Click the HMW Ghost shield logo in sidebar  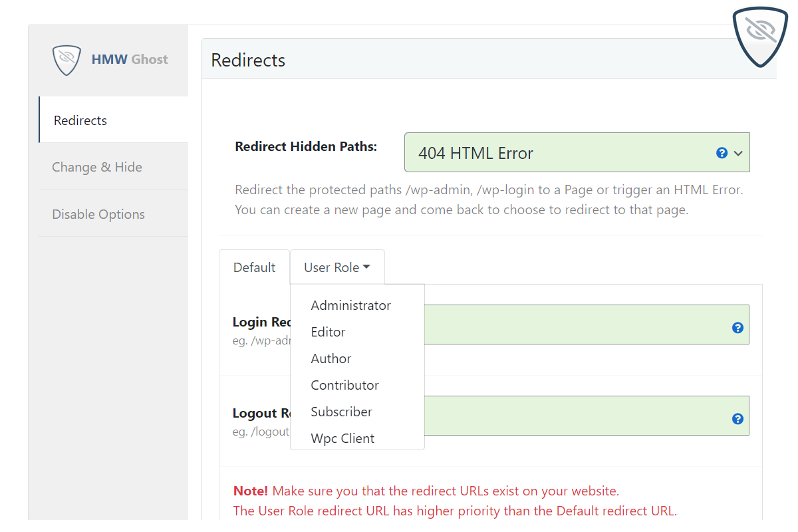pos(66,60)
